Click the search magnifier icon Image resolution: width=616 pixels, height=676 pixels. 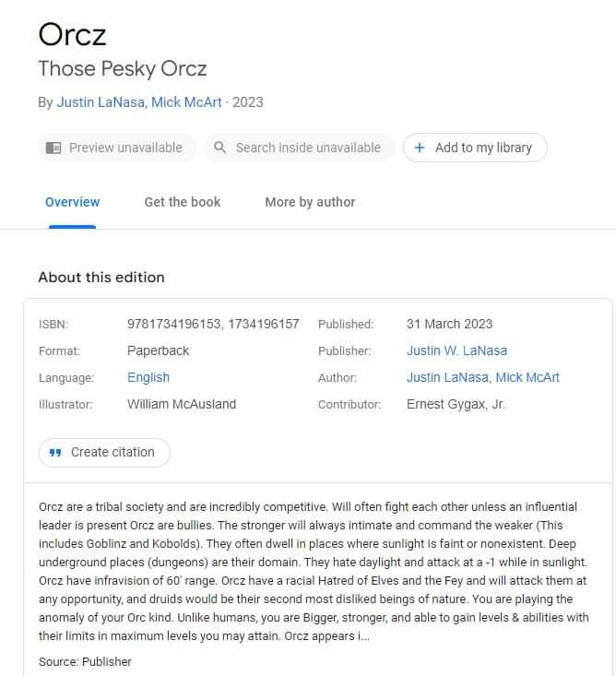pos(220,148)
